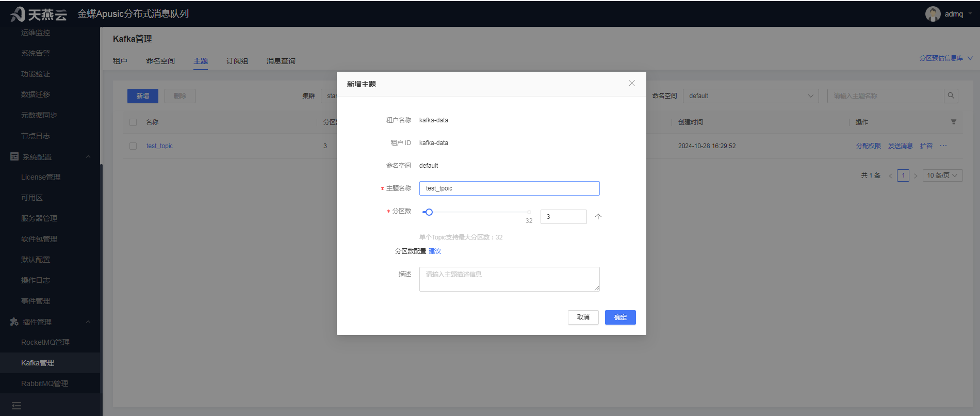Open the test_topic link

tap(159, 146)
